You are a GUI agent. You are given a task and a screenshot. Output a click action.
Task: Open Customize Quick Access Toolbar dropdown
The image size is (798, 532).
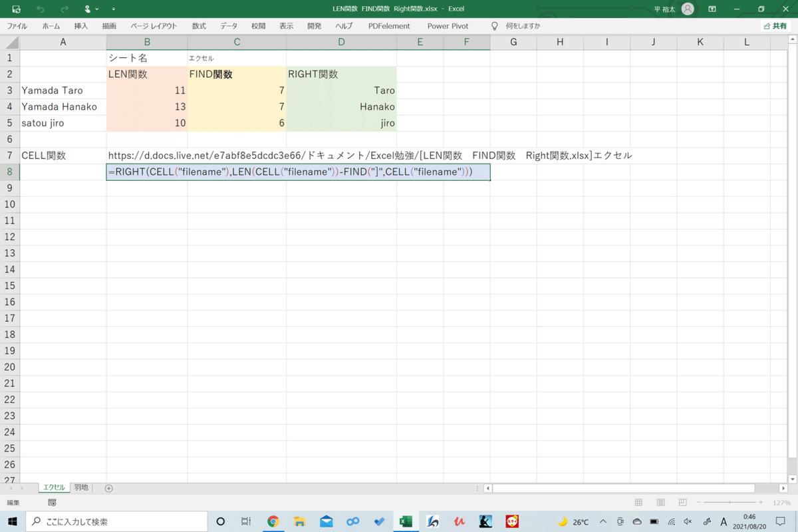(113, 9)
